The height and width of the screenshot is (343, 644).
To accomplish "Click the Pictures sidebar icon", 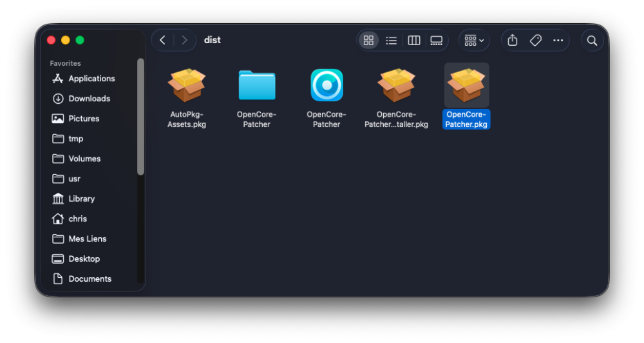I will click(58, 119).
